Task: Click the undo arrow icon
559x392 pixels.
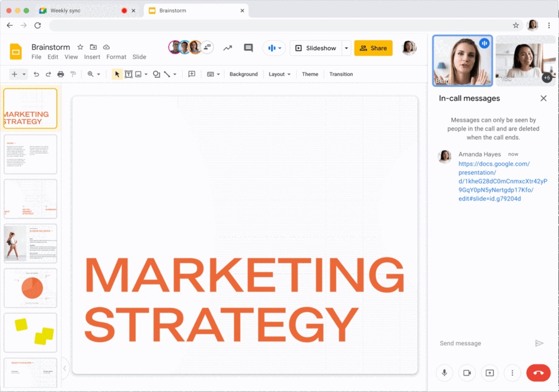Action: [x=36, y=74]
